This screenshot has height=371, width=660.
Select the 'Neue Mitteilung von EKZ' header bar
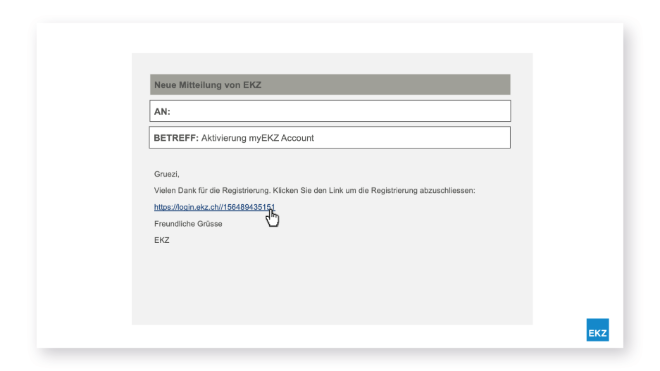coord(330,85)
